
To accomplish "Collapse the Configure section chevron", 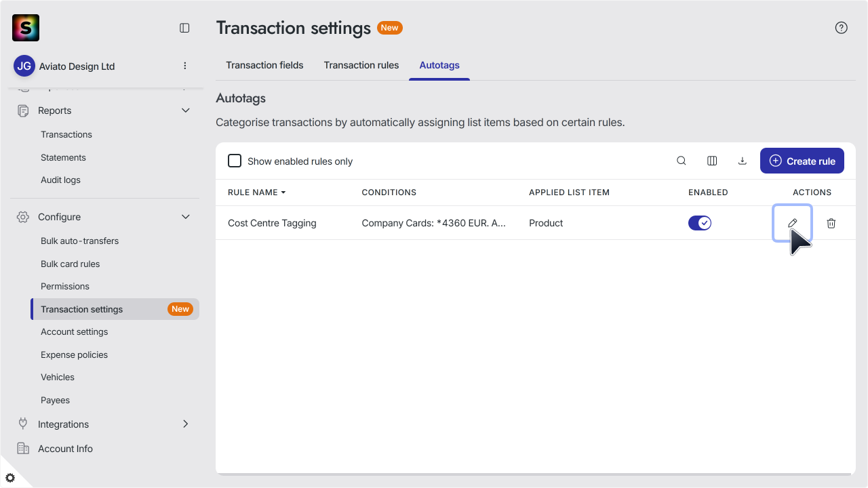I will coord(186,217).
